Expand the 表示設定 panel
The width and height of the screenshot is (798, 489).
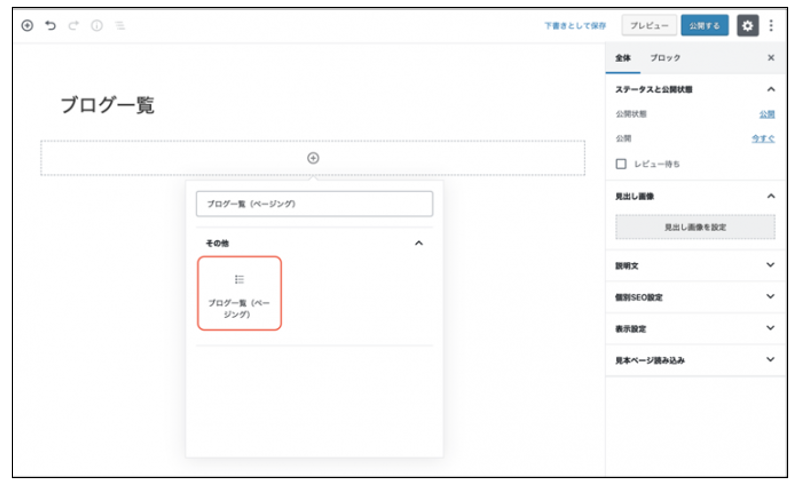[770, 328]
